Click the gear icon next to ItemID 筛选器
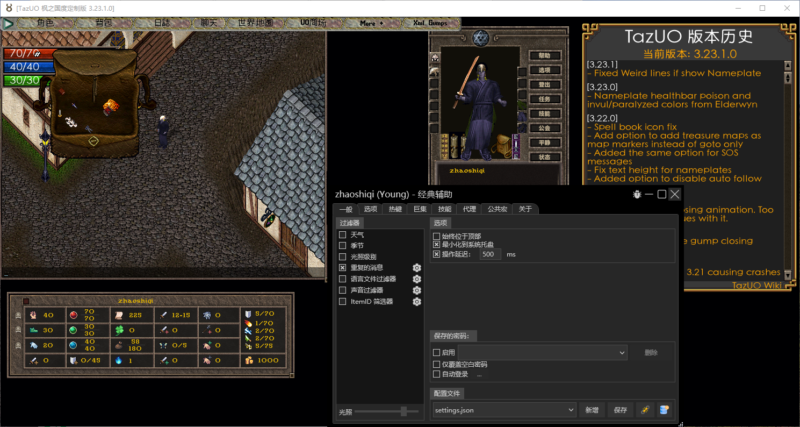Image resolution: width=800 pixels, height=427 pixels. (417, 301)
